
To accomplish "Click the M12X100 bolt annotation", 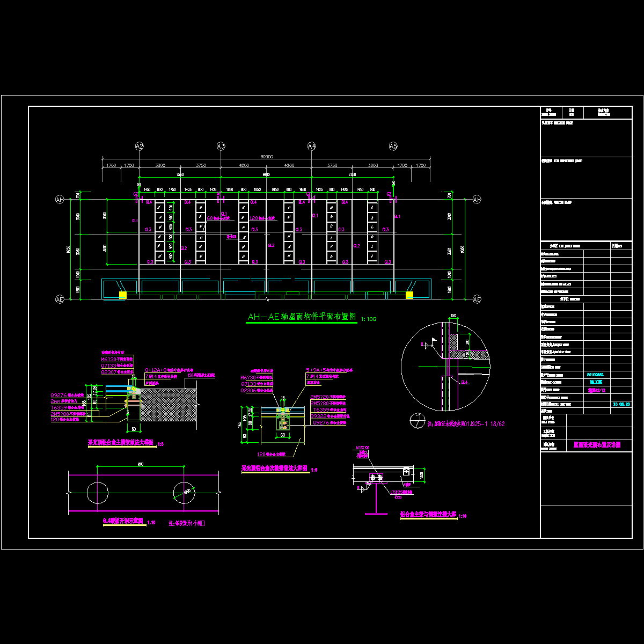I will click(363, 448).
